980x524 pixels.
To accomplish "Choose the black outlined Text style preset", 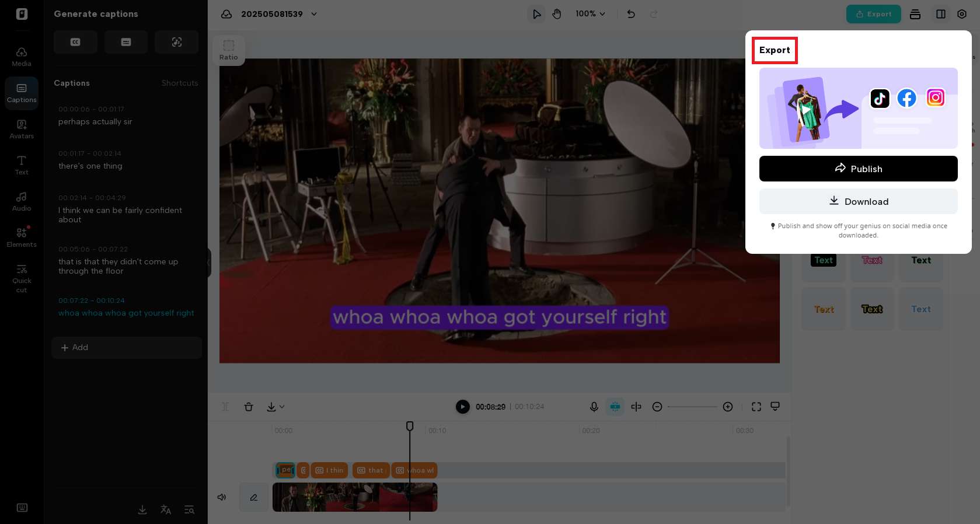I will [x=872, y=309].
